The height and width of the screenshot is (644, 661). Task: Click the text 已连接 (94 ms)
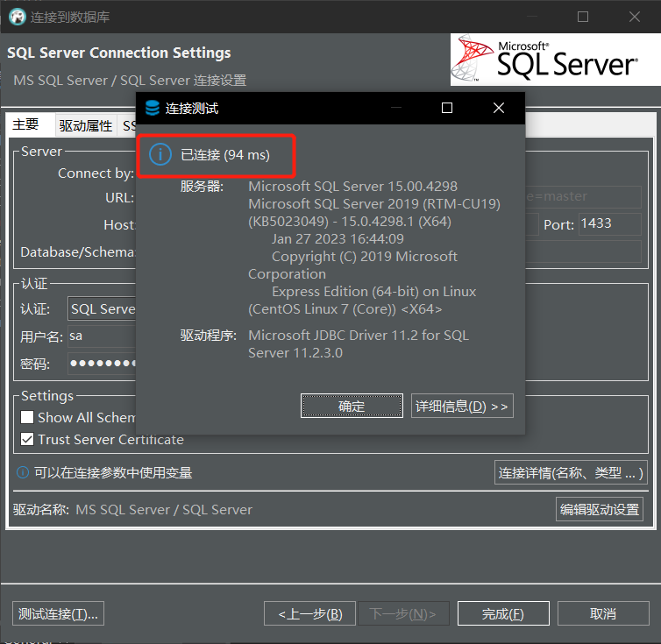click(225, 155)
